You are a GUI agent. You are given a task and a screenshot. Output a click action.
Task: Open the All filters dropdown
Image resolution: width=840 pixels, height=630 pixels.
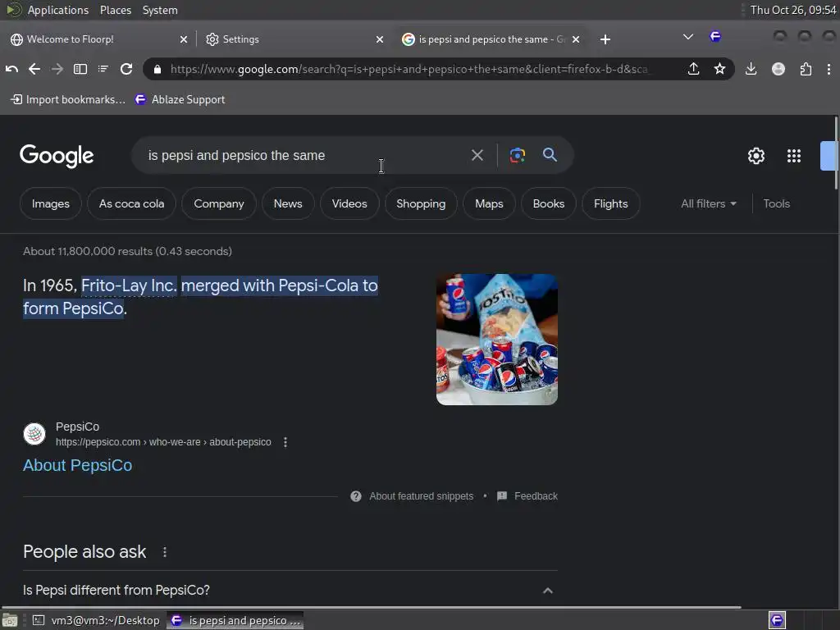tap(708, 204)
